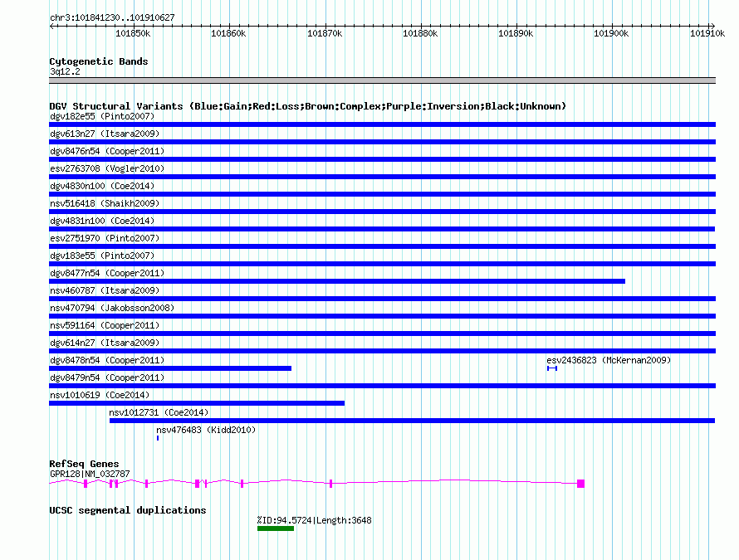The image size is (739, 560).
Task: Select the dgv4830n100 (Coe2014) label
Action: click(x=102, y=186)
